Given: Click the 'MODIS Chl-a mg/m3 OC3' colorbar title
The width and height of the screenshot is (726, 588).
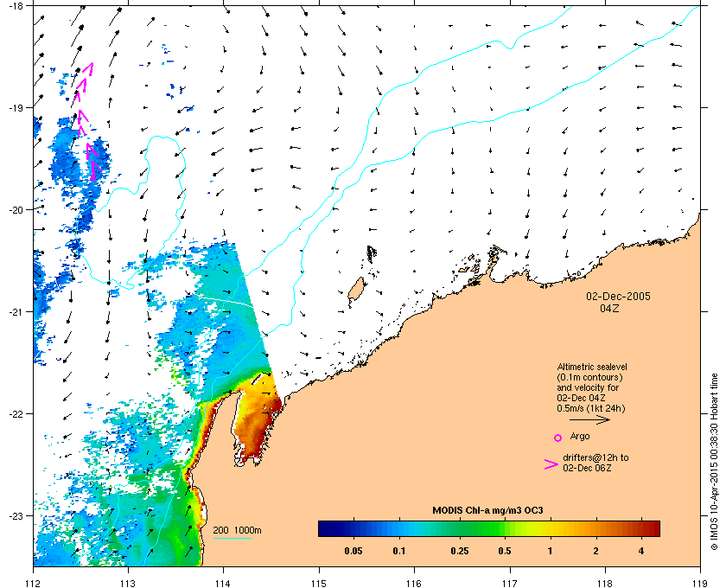Looking at the screenshot, I should pyautogui.click(x=487, y=511).
